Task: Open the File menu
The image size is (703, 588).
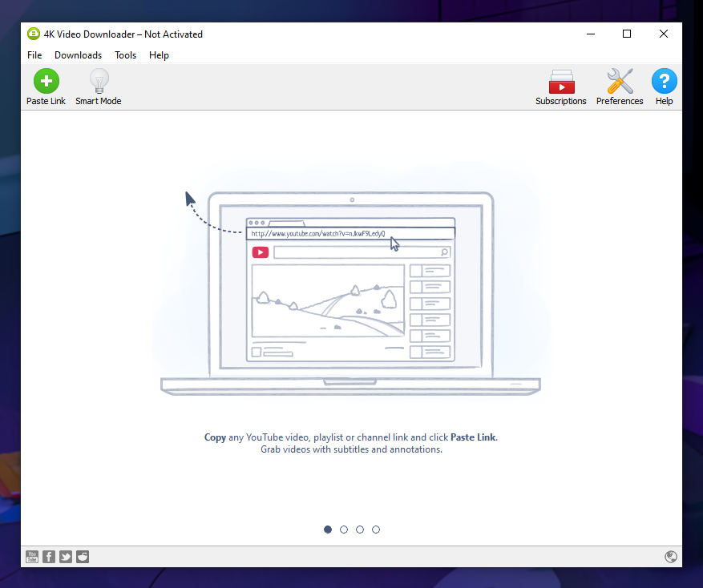Action: click(x=34, y=55)
